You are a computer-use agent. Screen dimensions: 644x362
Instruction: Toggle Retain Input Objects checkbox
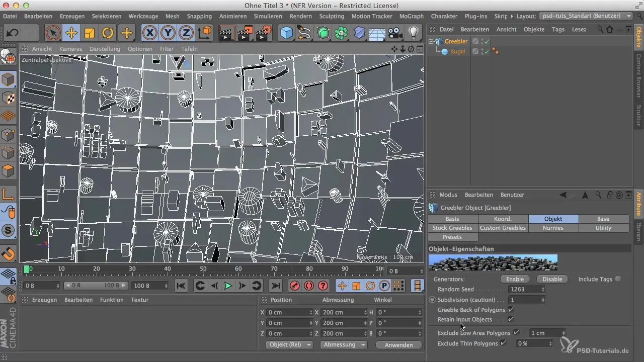(511, 319)
